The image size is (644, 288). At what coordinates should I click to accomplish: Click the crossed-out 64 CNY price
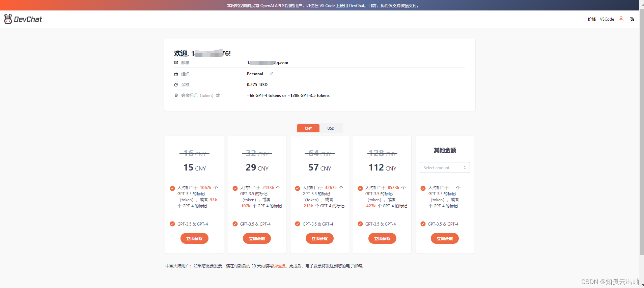(320, 153)
